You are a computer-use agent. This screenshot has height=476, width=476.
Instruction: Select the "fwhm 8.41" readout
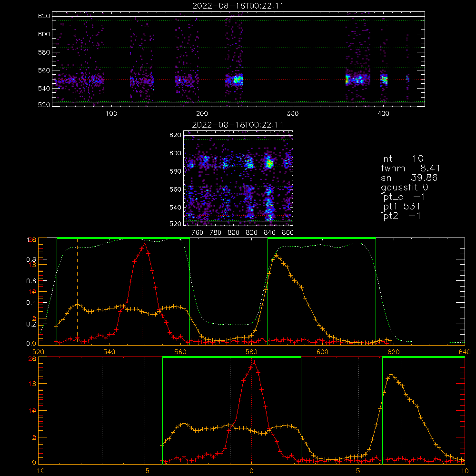tap(410, 168)
